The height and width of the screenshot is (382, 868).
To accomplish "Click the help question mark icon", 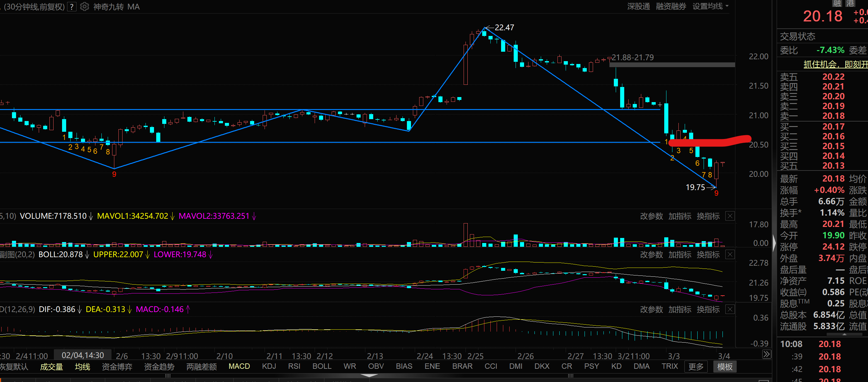I will [x=71, y=7].
